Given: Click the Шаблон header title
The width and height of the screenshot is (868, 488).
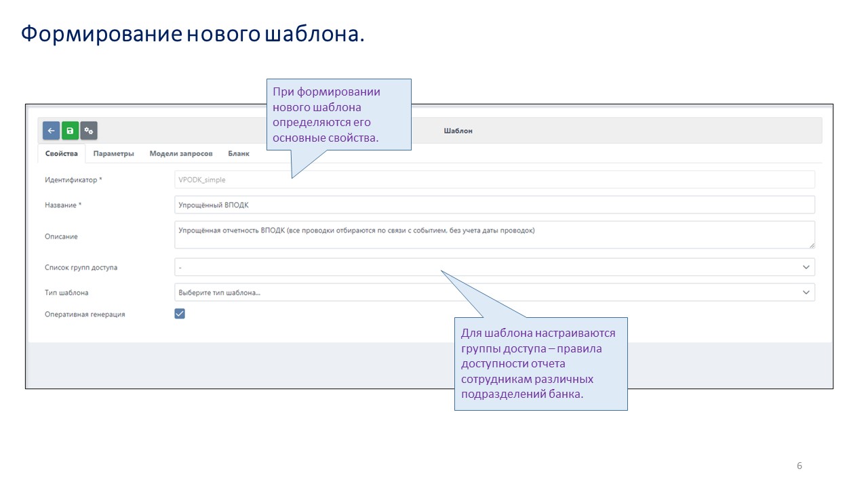Looking at the screenshot, I should tap(458, 131).
